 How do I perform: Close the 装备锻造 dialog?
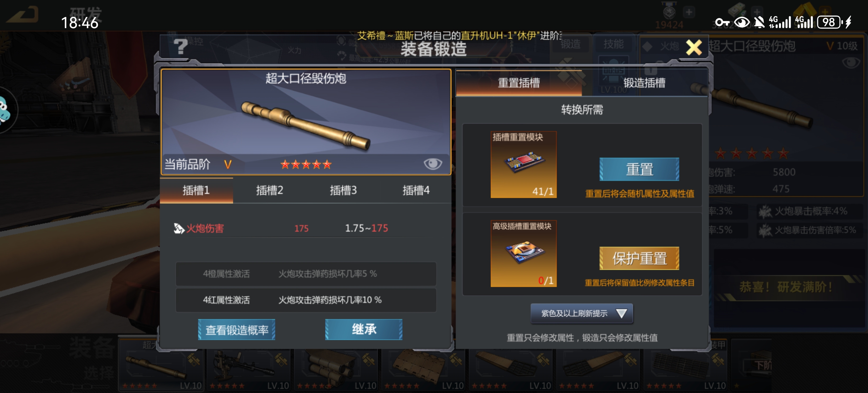tap(694, 47)
